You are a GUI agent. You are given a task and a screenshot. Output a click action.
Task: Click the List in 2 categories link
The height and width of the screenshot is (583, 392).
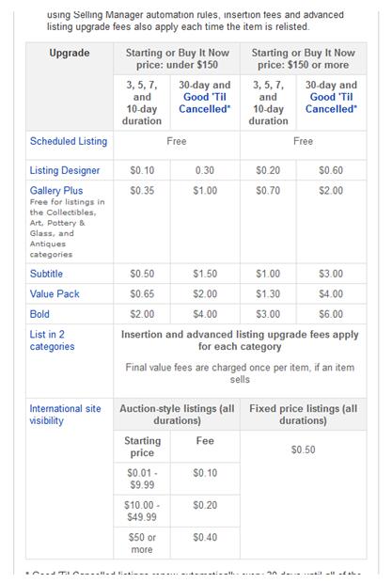click(52, 340)
